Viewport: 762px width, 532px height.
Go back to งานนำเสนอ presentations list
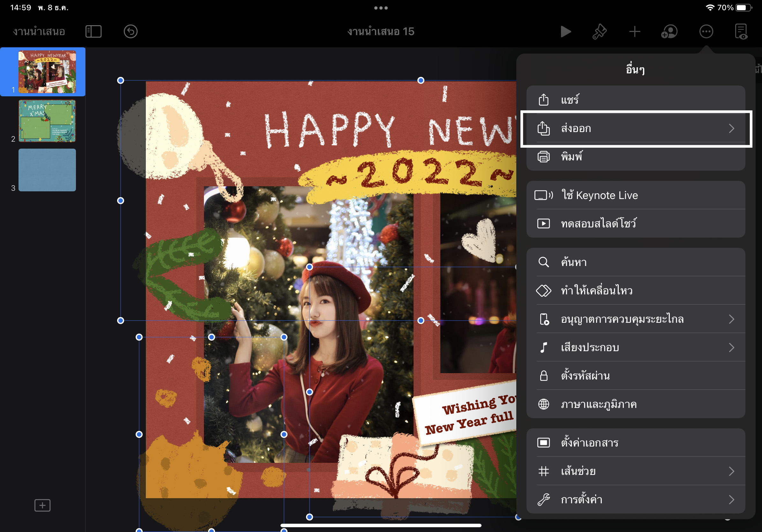(39, 32)
